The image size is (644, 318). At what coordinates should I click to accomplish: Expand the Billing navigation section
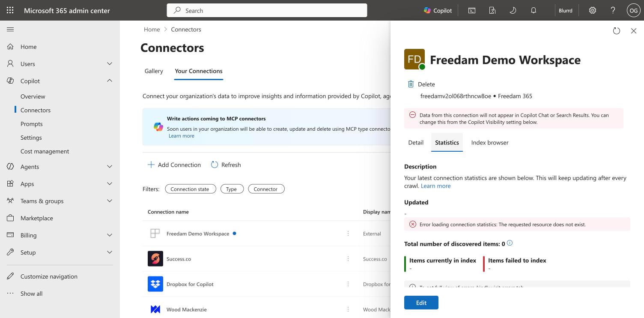coord(110,235)
